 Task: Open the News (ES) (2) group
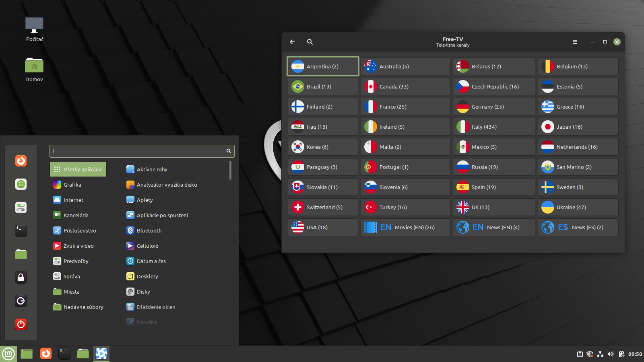coord(578,227)
